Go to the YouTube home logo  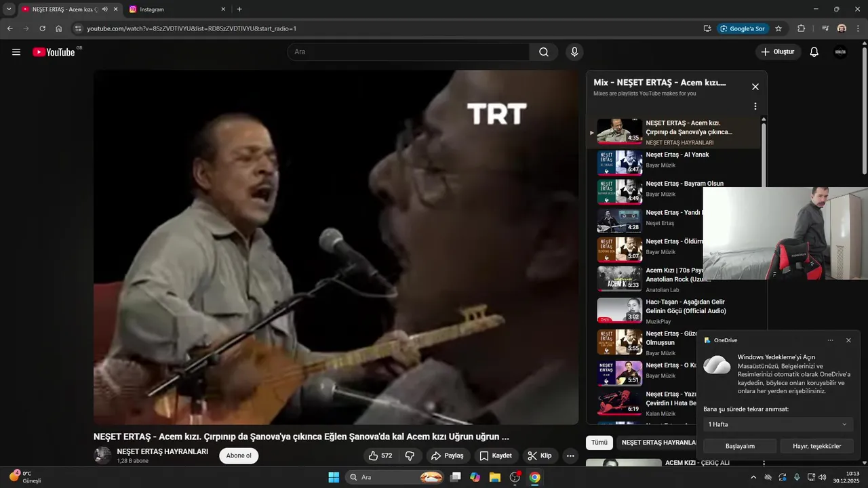click(54, 52)
